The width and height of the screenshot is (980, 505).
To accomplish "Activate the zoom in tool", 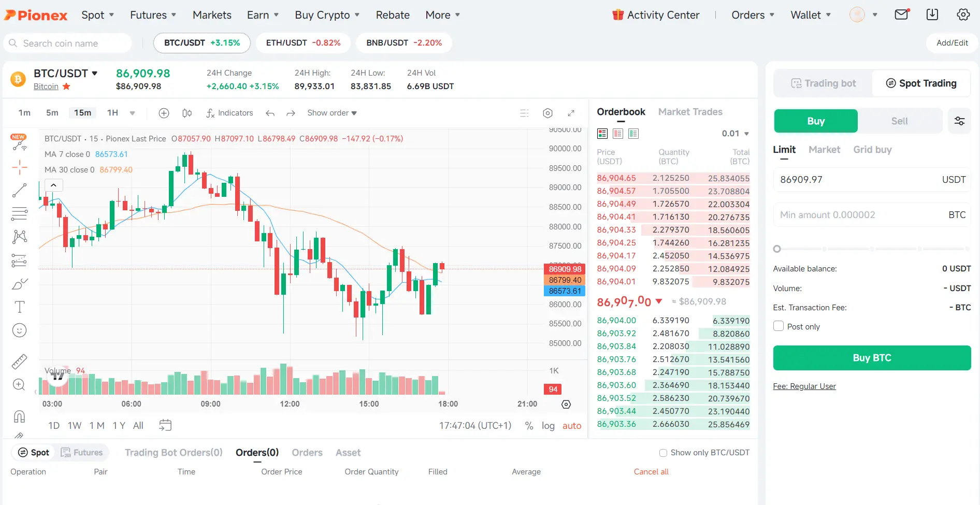I will (x=19, y=384).
